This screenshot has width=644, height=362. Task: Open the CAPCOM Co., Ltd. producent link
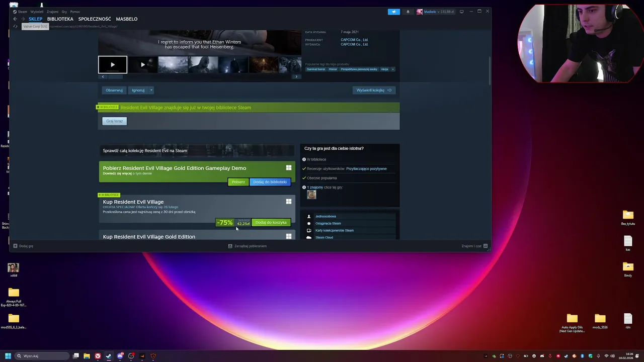point(354,40)
